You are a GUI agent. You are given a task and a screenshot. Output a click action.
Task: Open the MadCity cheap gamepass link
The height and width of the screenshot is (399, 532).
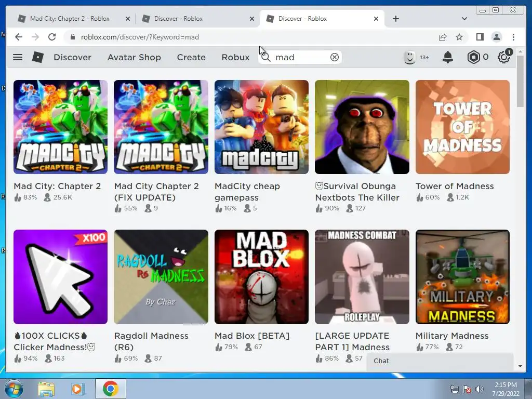[247, 192]
